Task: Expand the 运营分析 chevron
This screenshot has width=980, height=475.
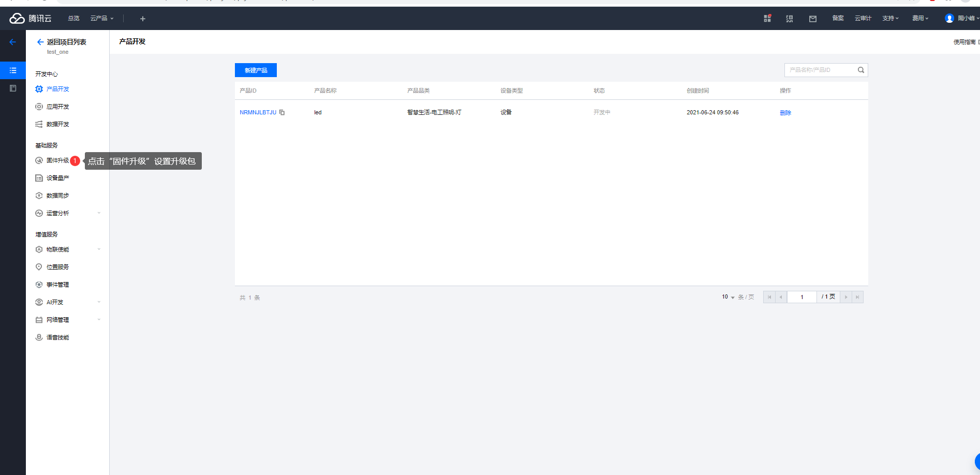Action: pyautogui.click(x=99, y=213)
